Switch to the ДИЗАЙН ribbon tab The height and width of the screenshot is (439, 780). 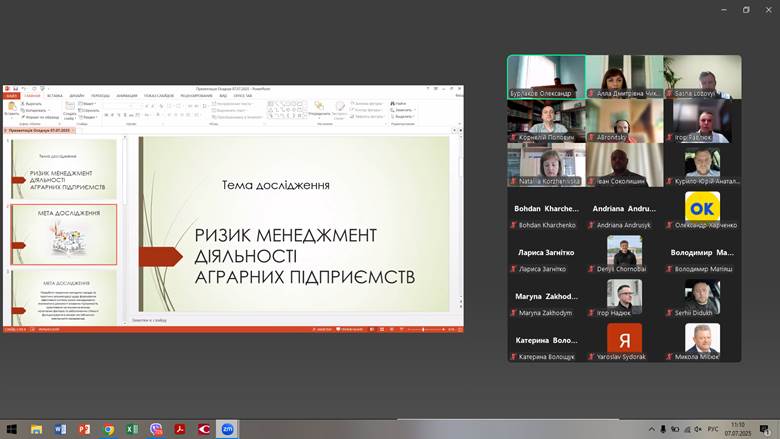(77, 96)
